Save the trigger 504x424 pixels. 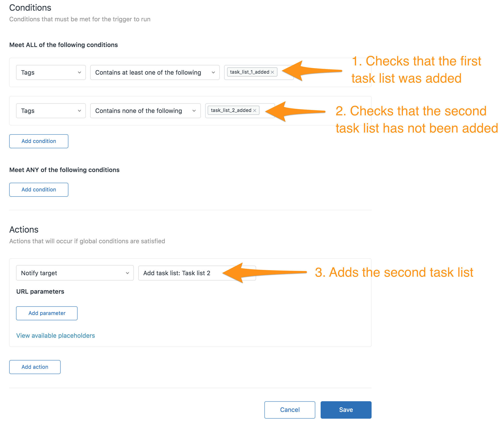[346, 410]
